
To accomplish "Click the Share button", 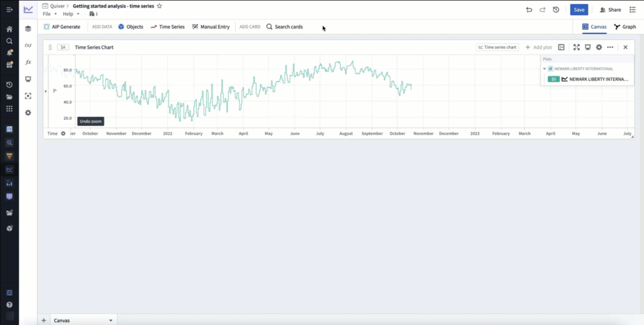I will pyautogui.click(x=610, y=10).
